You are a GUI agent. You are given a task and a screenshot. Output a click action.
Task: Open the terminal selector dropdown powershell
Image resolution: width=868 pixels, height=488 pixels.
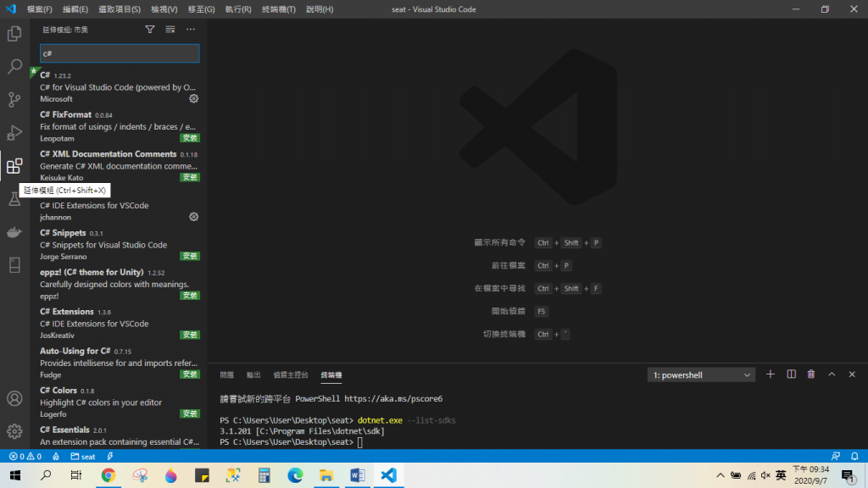pyautogui.click(x=701, y=375)
